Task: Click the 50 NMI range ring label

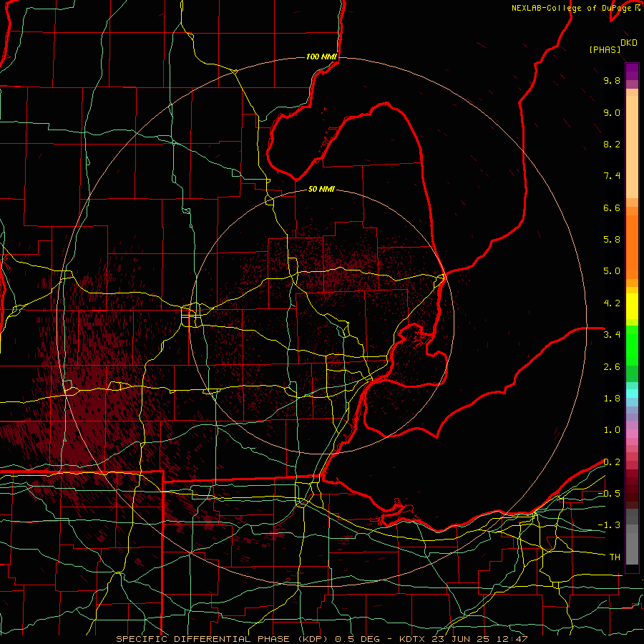Action: pyautogui.click(x=321, y=189)
